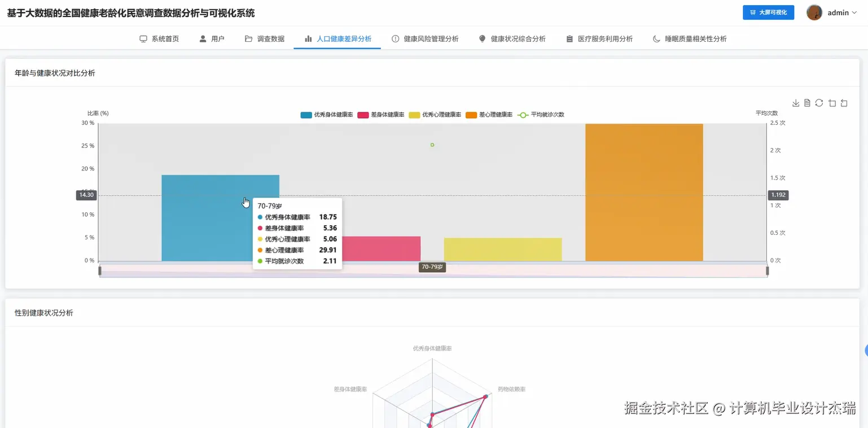
Task: Click radar axis label 优秀身体健康率
Action: click(x=432, y=348)
